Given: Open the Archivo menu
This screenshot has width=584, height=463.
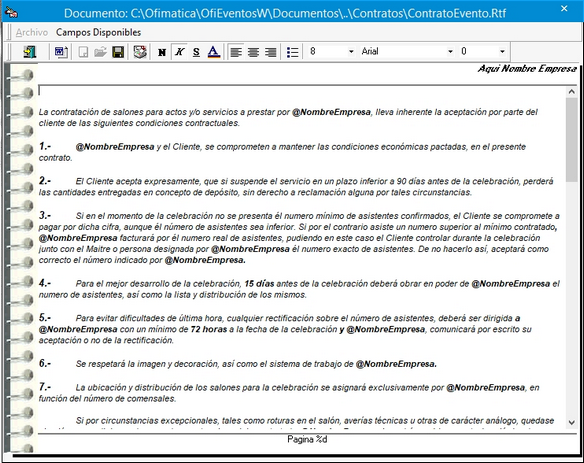Looking at the screenshot, I should coord(32,32).
